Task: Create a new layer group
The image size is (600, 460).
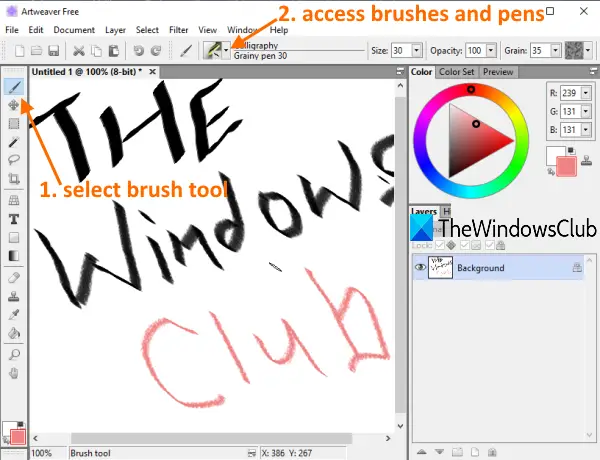Action: pos(457,452)
